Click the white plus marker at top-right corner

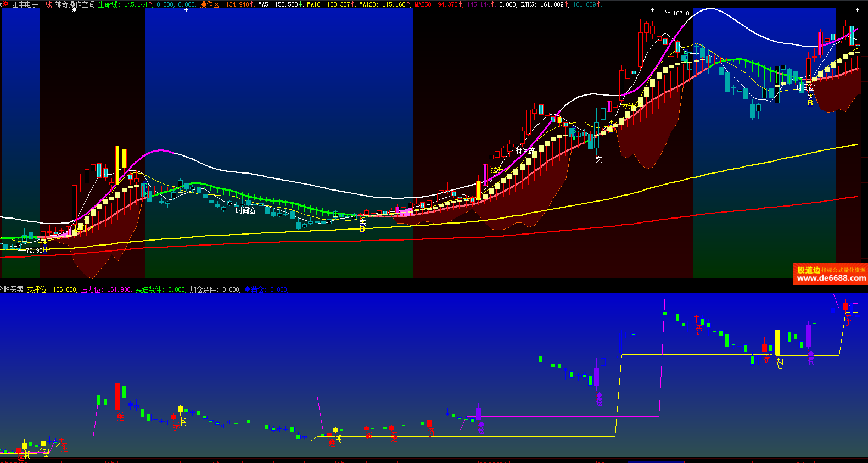pos(858,10)
